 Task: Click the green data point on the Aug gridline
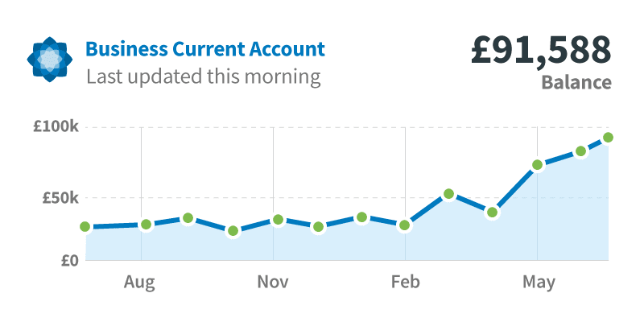point(146,225)
